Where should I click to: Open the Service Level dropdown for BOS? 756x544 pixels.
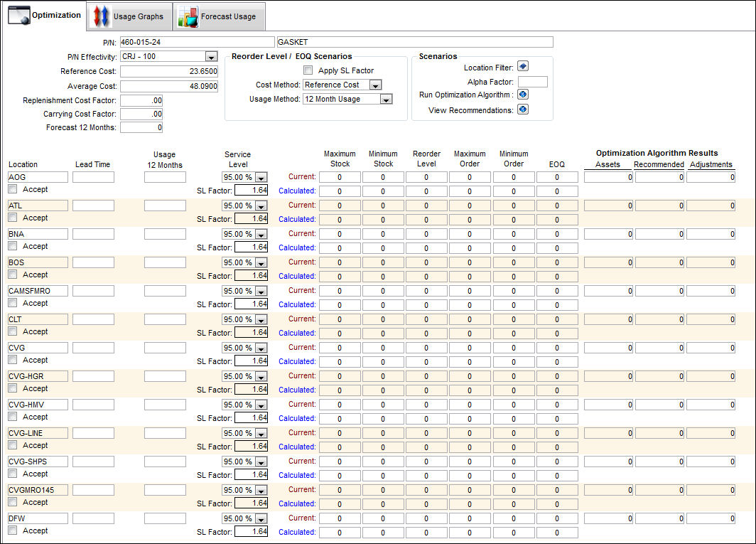(261, 262)
